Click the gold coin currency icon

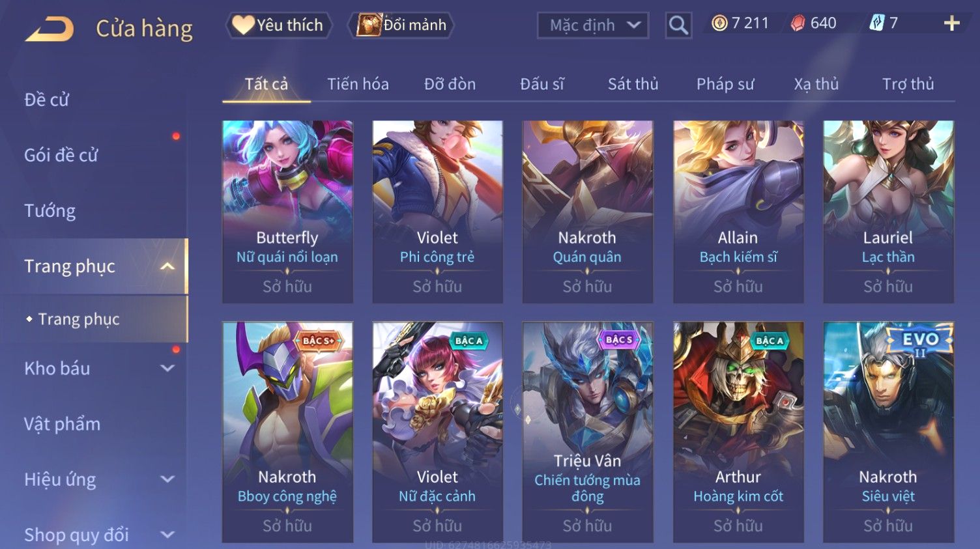click(x=719, y=23)
